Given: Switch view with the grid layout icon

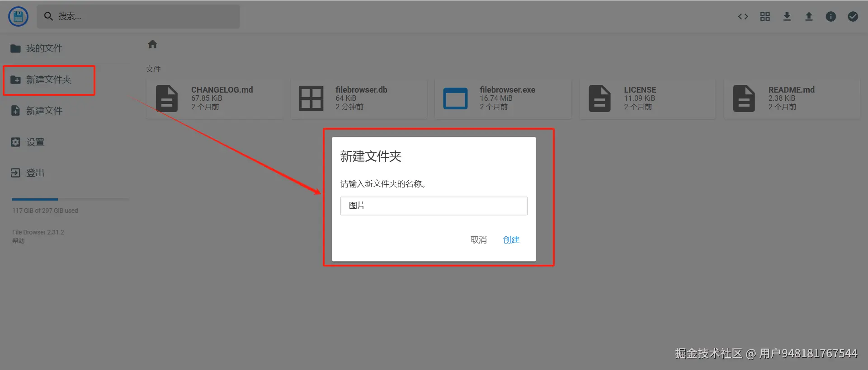Looking at the screenshot, I should (765, 17).
